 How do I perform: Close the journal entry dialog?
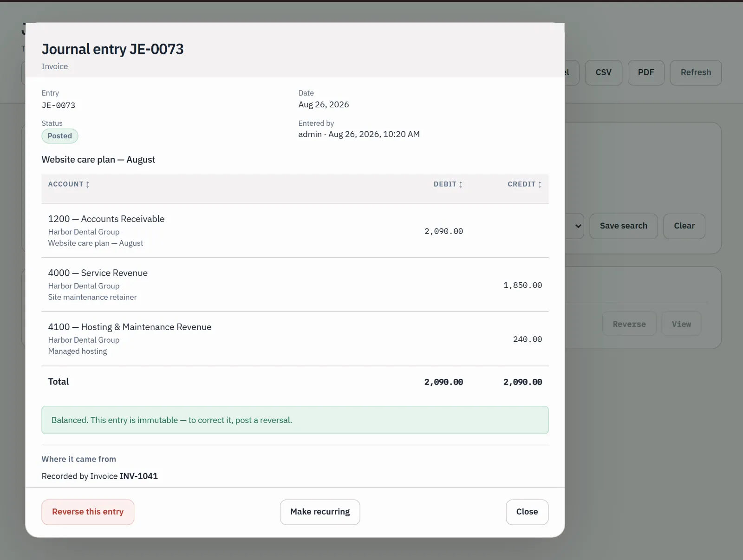pyautogui.click(x=527, y=512)
